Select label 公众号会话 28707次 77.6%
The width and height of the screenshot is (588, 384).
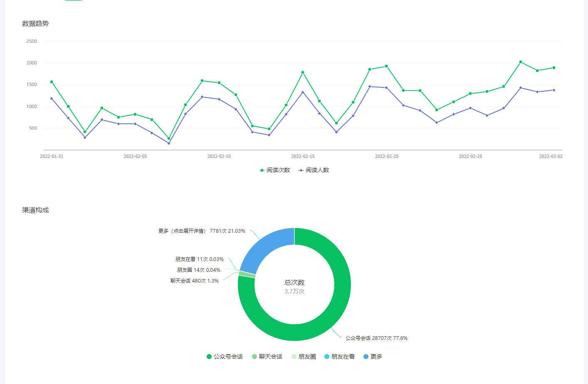point(376,338)
